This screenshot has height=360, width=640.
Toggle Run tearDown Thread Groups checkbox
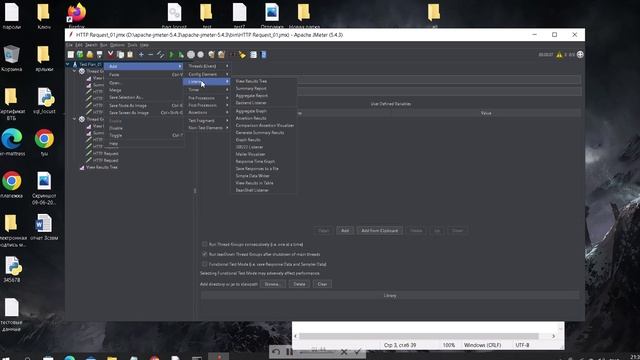point(204,254)
